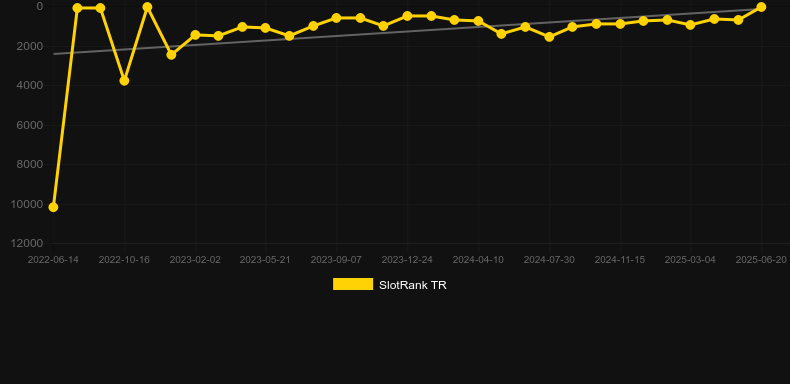Image resolution: width=790 pixels, height=384 pixels.
Task: Select the data point at 2024-11-15
Action: (x=620, y=24)
